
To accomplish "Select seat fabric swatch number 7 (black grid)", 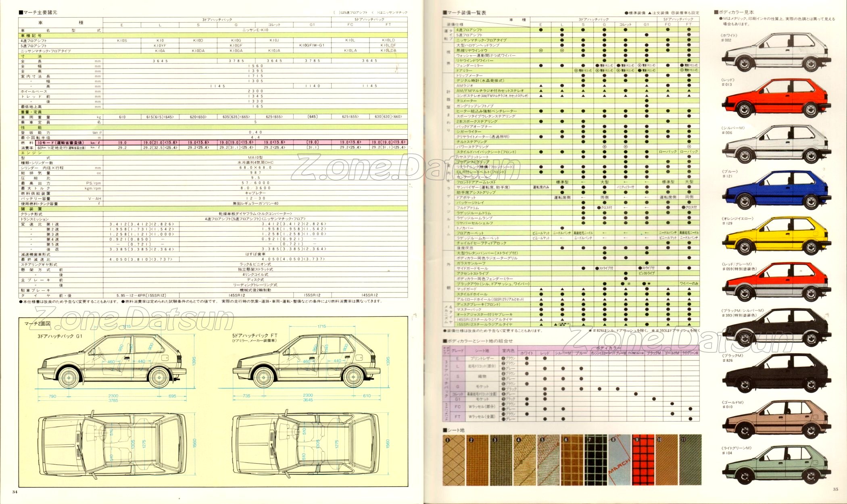I will pos(596,460).
